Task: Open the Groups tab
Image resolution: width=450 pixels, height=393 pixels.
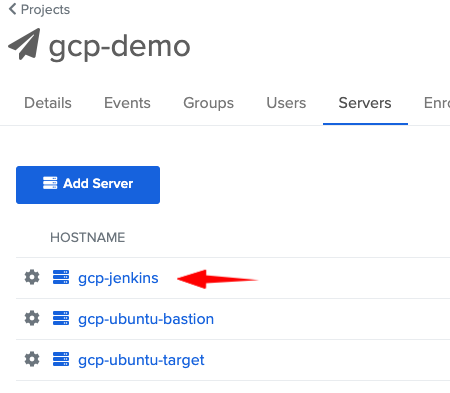Action: pos(209,103)
